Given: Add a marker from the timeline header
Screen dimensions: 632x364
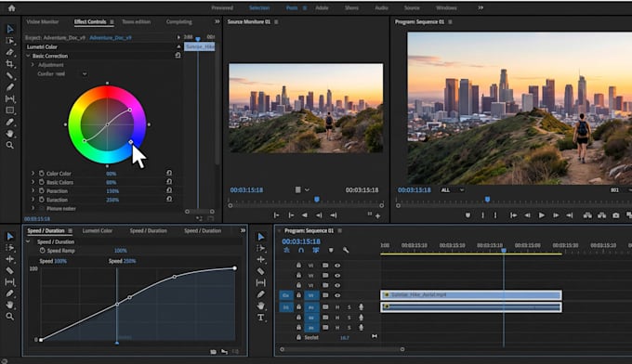Looking at the screenshot, I should pyautogui.click(x=331, y=250).
